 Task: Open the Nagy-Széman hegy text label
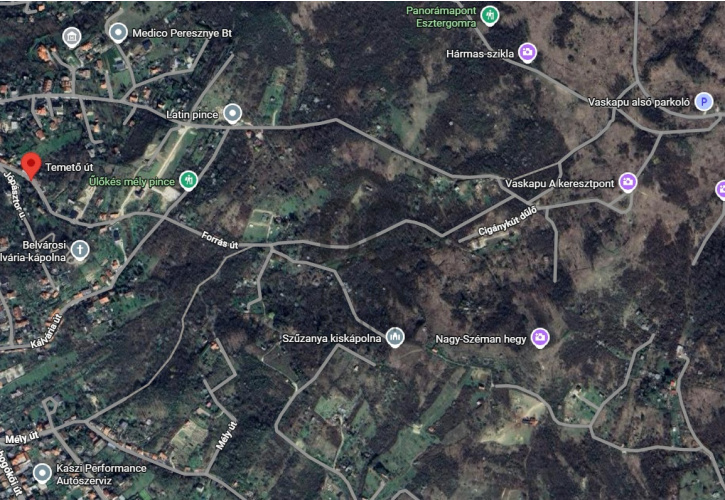pyautogui.click(x=481, y=340)
